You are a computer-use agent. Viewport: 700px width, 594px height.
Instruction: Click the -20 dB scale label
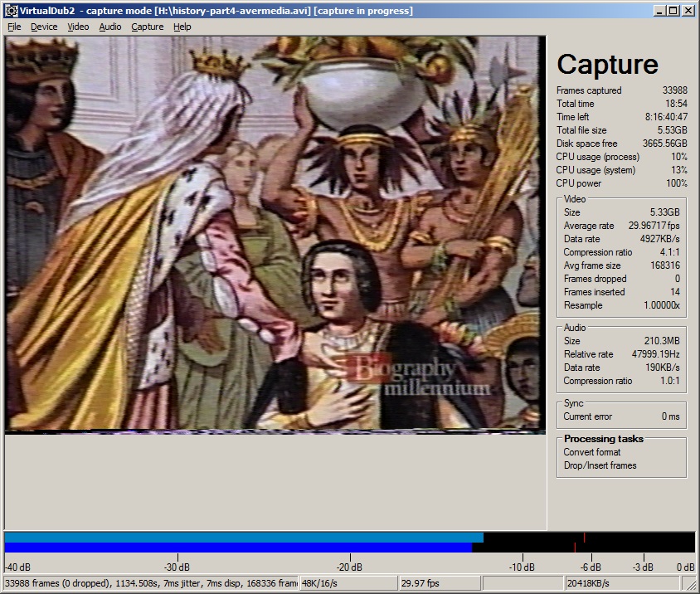tap(349, 567)
